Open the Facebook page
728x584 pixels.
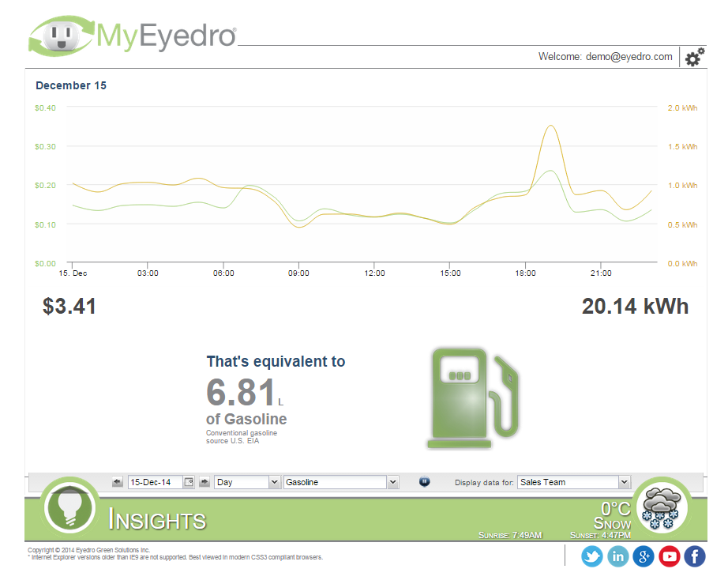[695, 556]
